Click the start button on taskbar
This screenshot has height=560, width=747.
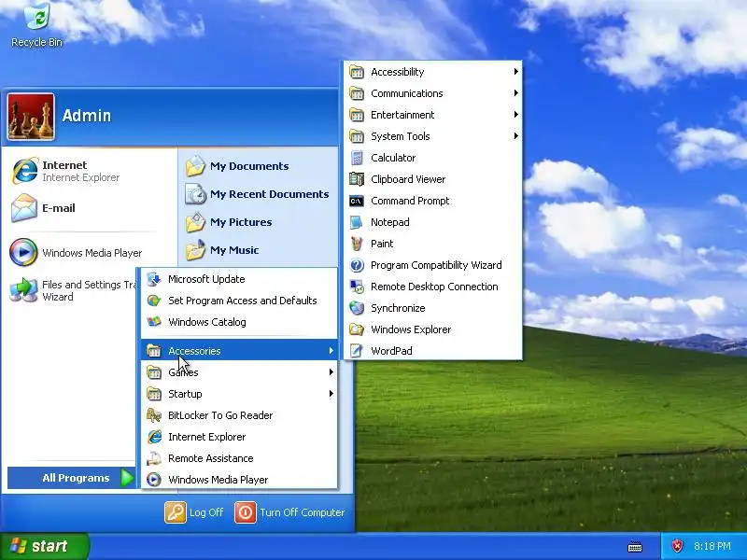[x=44, y=546]
